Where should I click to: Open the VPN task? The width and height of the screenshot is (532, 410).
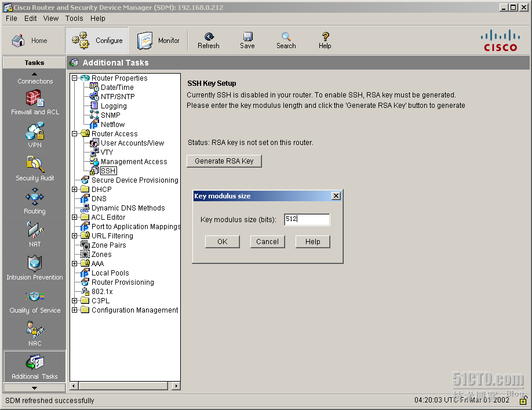pyautogui.click(x=35, y=135)
